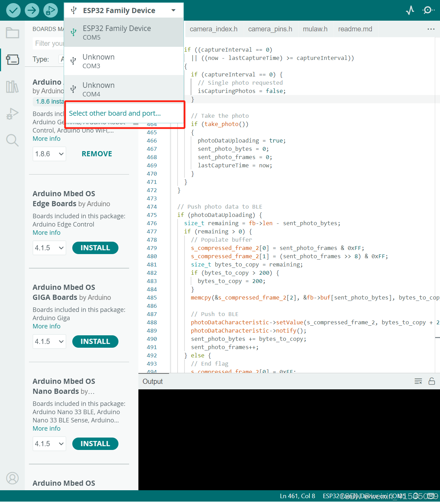The image size is (440, 504).
Task: Clear the output panel
Action: [418, 381]
